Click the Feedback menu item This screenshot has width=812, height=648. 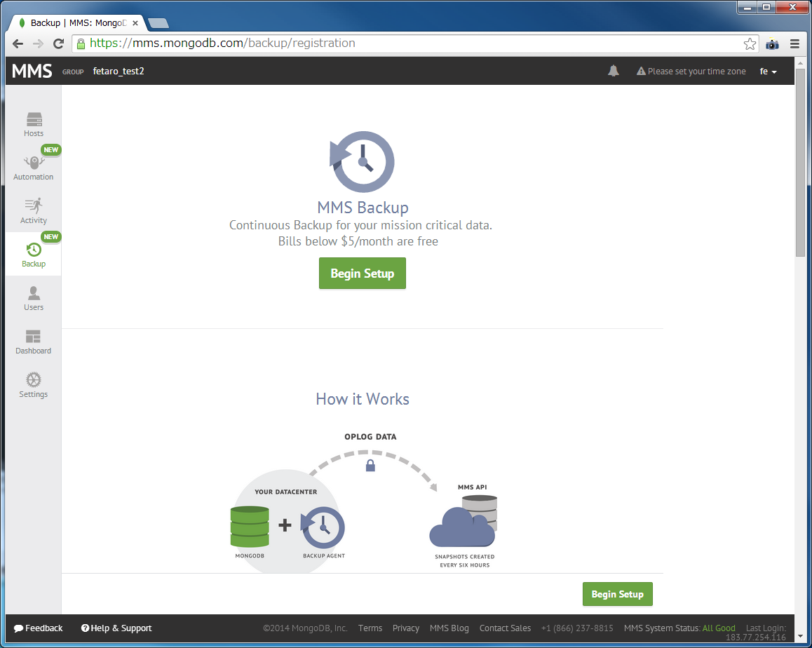38,628
